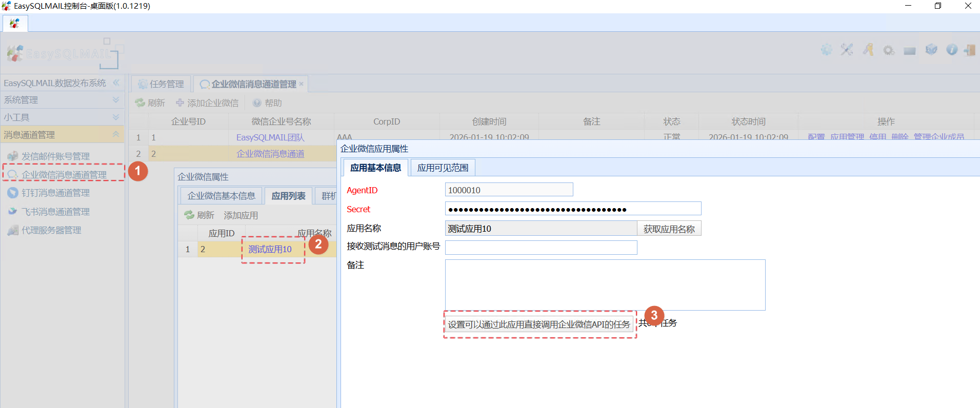This screenshot has height=408, width=980.
Task: Click the gray rectangle icon in top toolbar
Action: [x=910, y=51]
